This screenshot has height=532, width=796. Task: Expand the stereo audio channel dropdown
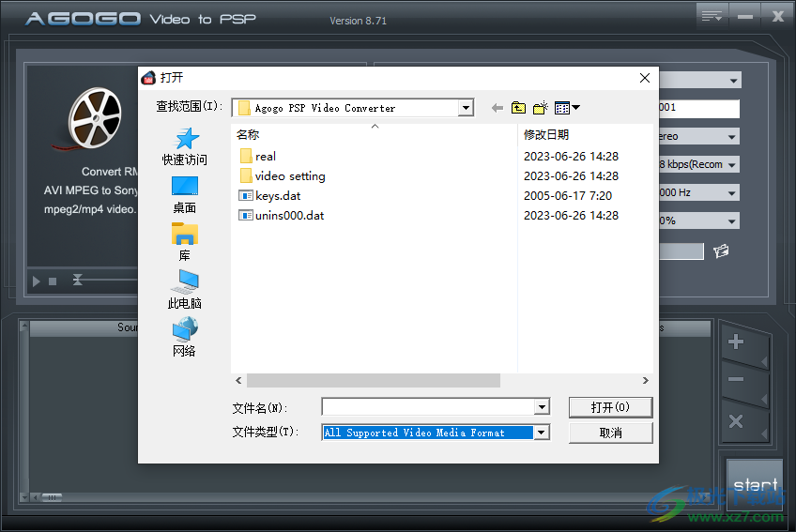point(731,137)
